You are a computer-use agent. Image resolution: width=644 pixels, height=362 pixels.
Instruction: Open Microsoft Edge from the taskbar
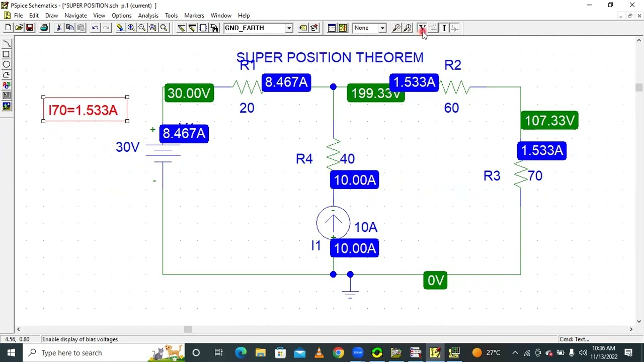coord(240,353)
